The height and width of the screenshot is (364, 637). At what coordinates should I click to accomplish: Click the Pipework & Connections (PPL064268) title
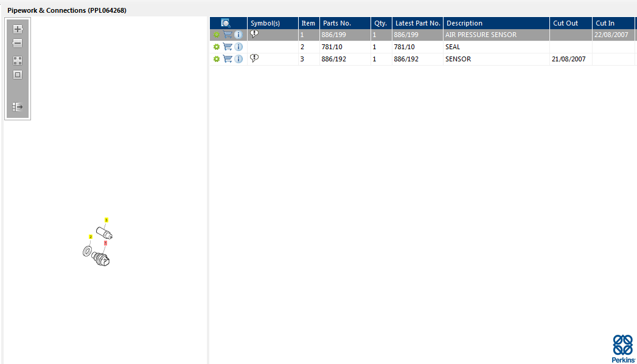pyautogui.click(x=67, y=10)
